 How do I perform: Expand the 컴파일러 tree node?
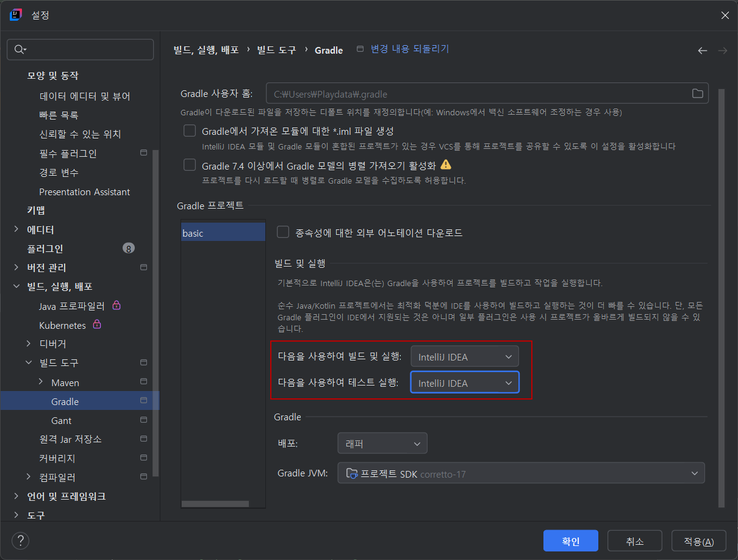click(29, 477)
